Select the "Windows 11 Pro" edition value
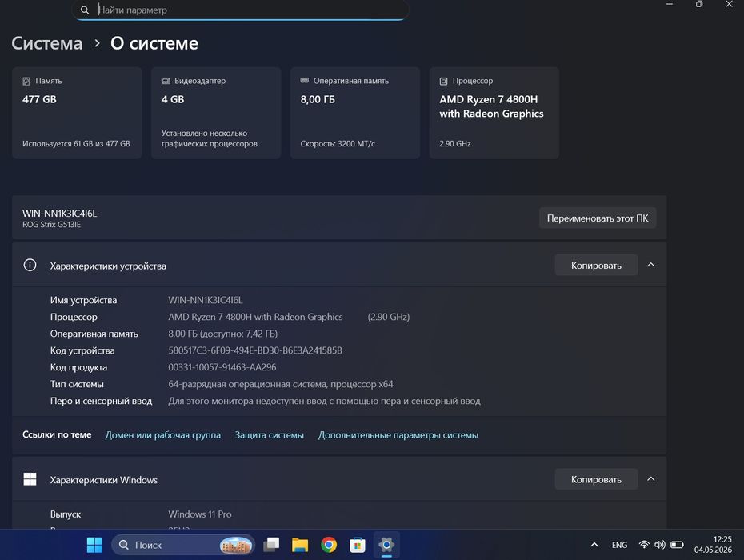Viewport: 744px width, 560px height. [200, 514]
